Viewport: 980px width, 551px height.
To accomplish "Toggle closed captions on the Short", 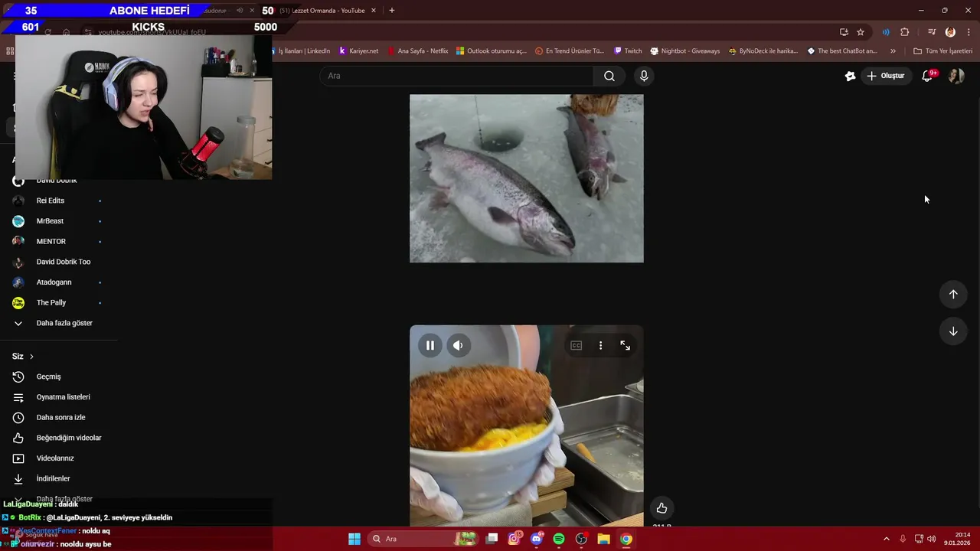I will click(577, 345).
